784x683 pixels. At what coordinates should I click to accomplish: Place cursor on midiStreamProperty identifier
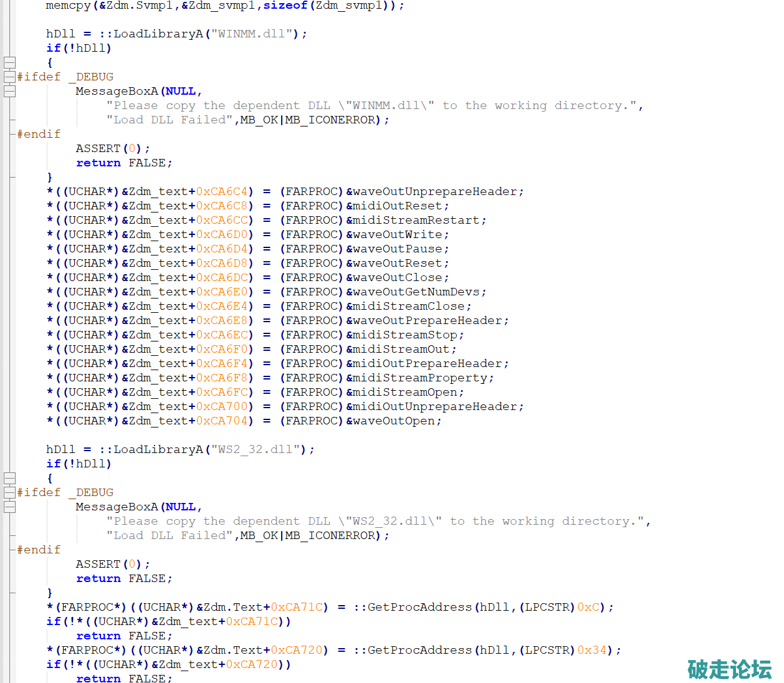coord(420,378)
